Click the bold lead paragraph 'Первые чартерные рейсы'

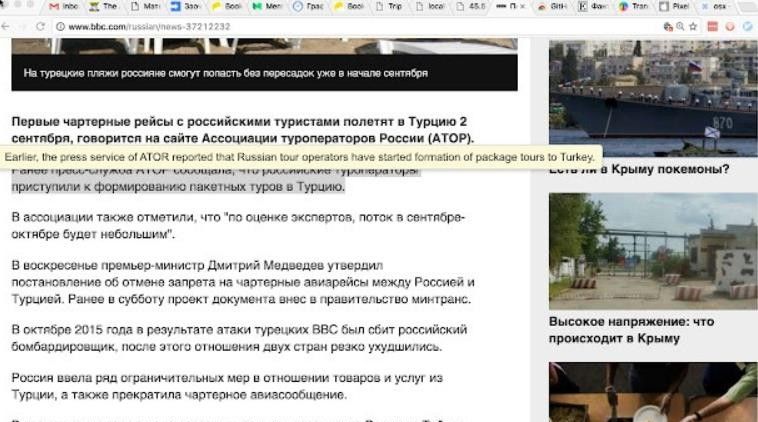243,130
